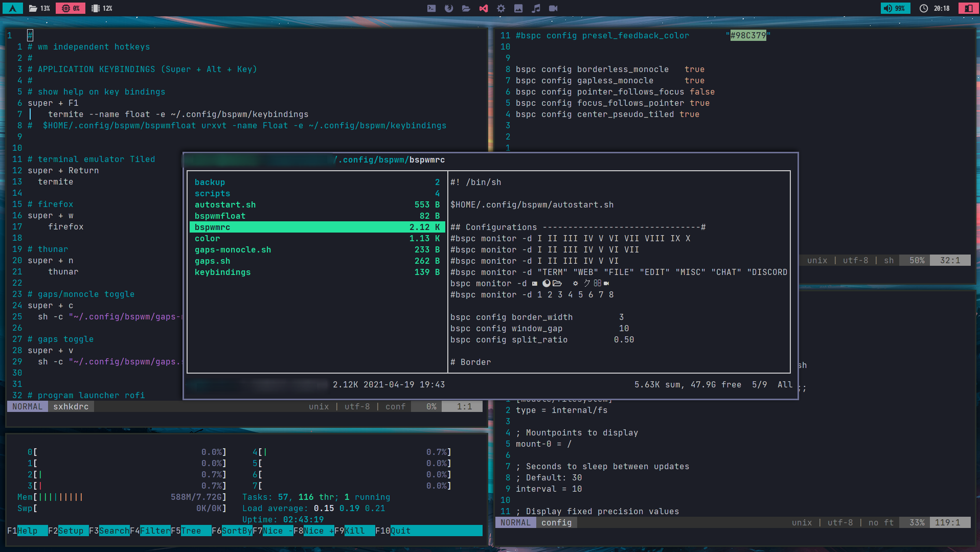Click F5 Tree in htop
The height and width of the screenshot is (552, 980).
coord(191,531)
